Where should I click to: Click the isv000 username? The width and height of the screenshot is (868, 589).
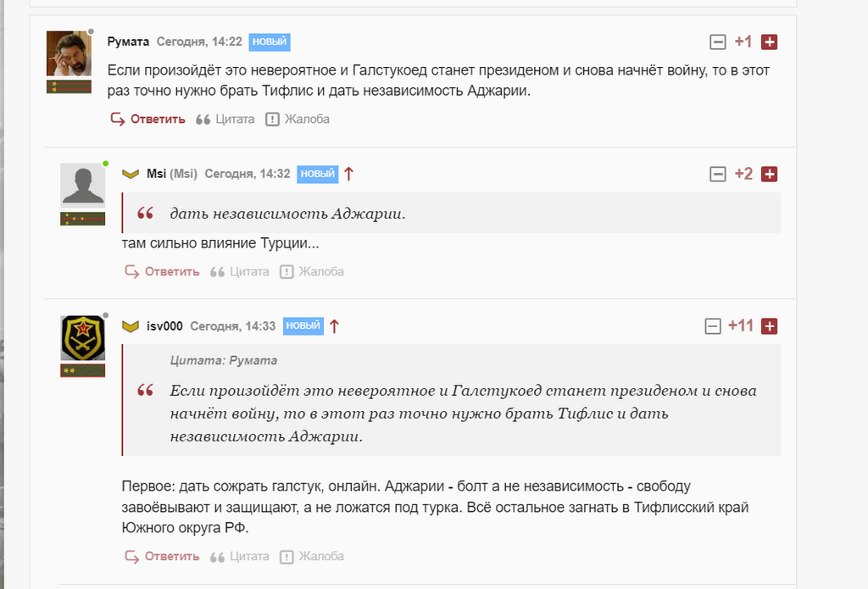click(164, 325)
